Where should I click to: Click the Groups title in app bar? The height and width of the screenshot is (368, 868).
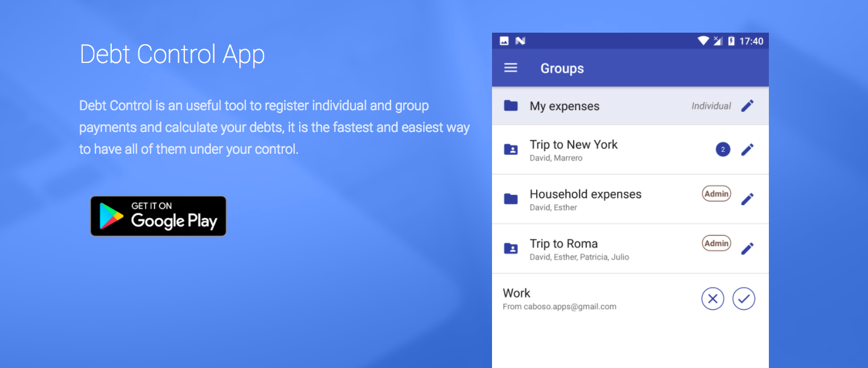pos(562,68)
